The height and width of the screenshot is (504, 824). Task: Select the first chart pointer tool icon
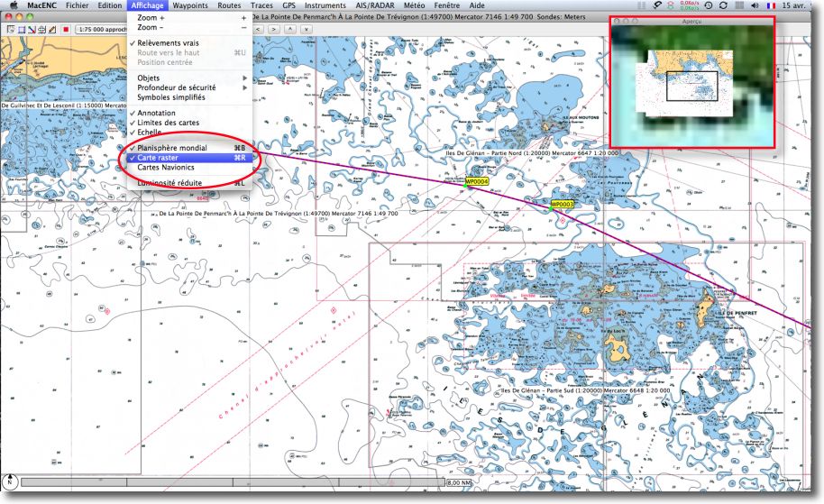pos(11,30)
